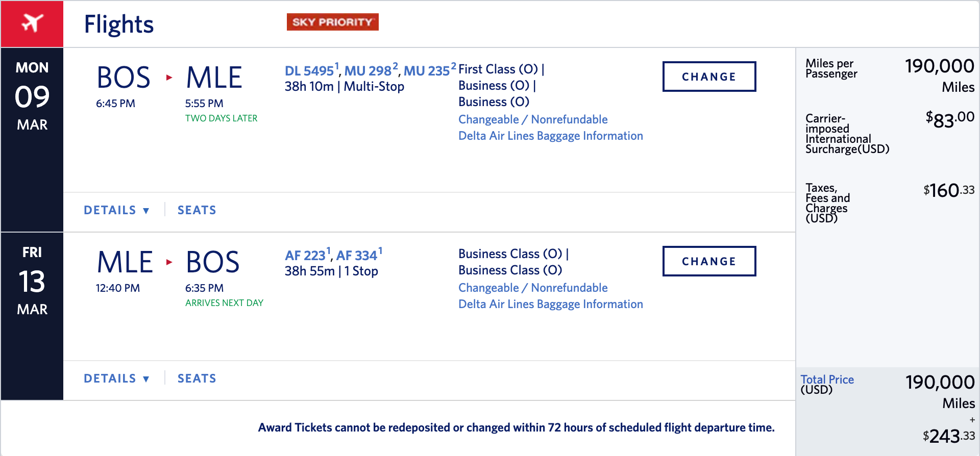The height and width of the screenshot is (456, 980).
Task: View return Changeable / Nonrefundable fare rules
Action: click(x=533, y=288)
